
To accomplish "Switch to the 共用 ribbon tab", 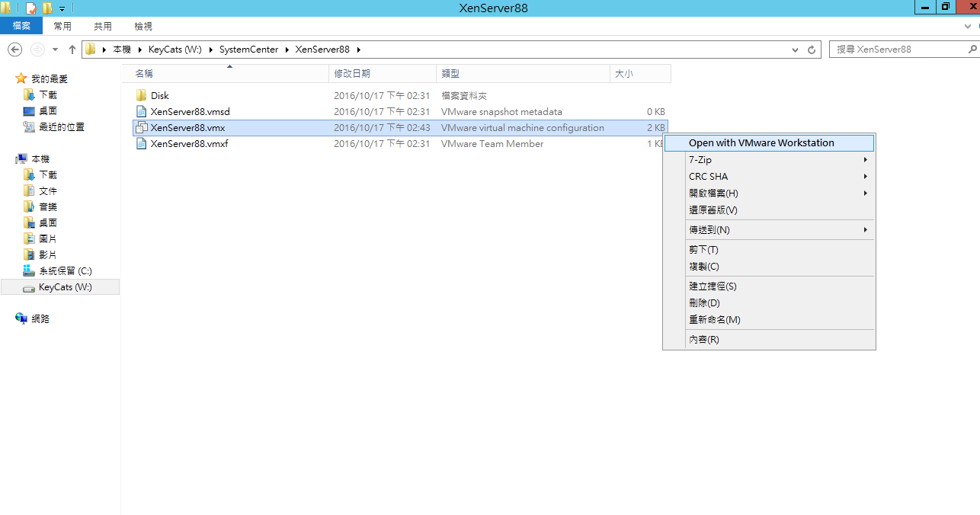I will [x=103, y=26].
